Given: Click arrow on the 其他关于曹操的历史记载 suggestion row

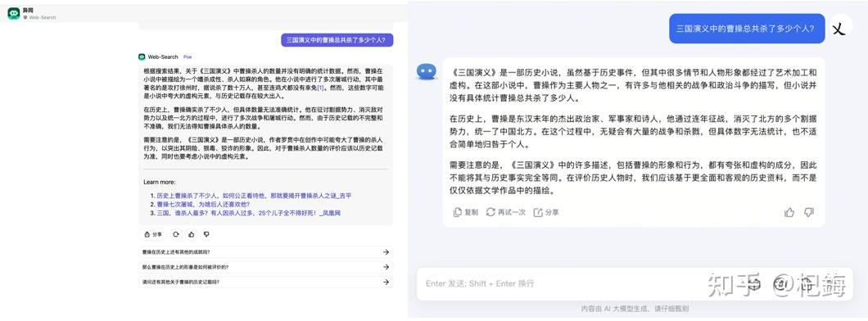Looking at the screenshot, I should [386, 282].
